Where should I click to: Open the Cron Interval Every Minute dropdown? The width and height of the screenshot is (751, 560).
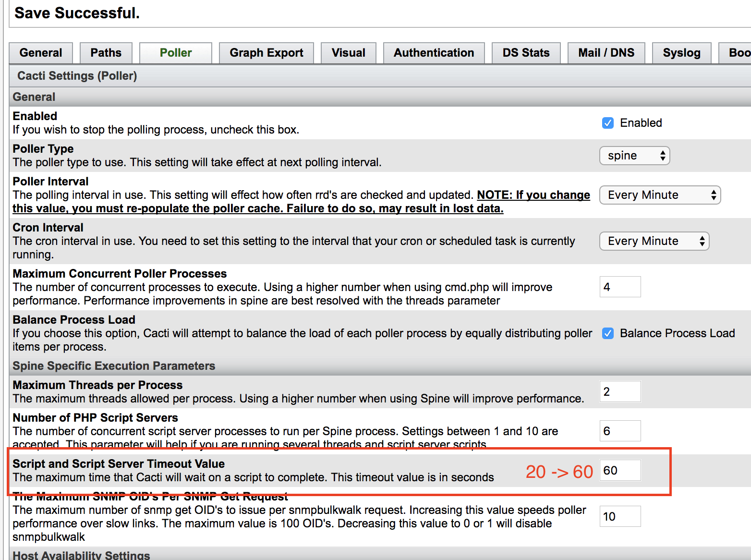click(654, 241)
